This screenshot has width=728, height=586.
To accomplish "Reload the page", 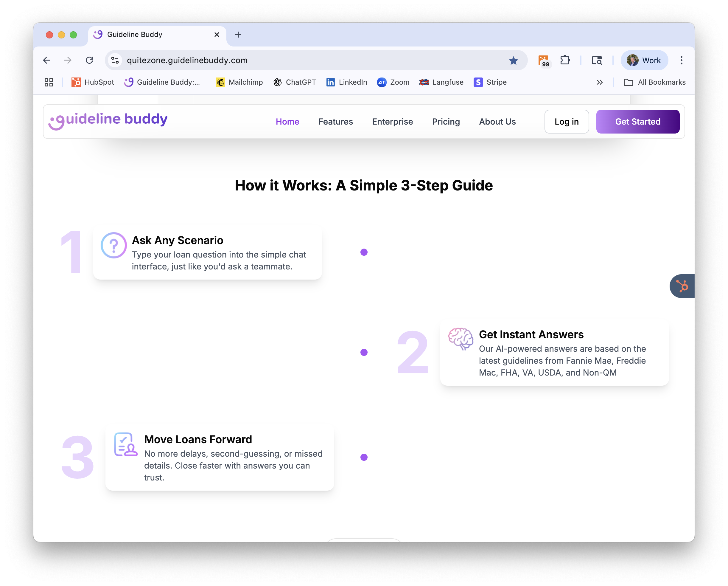I will [89, 61].
